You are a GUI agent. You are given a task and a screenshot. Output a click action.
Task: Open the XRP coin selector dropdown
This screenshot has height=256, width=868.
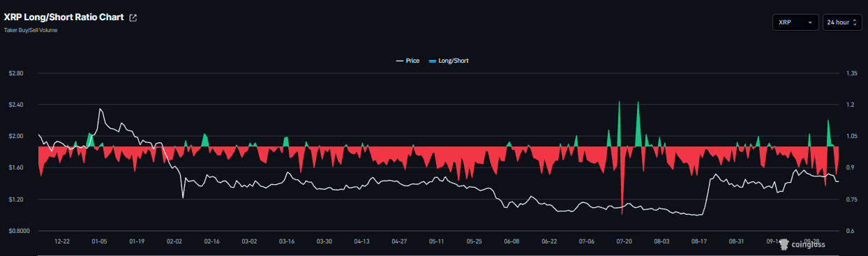(796, 22)
